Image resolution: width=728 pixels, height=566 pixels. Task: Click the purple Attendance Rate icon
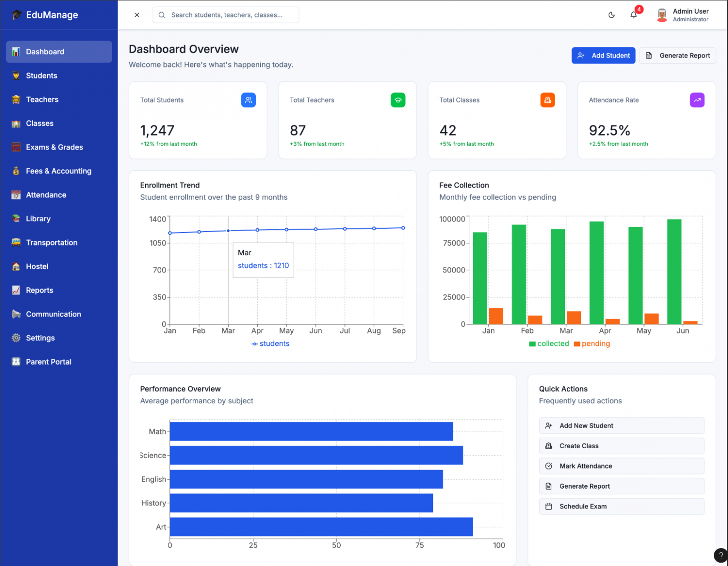(697, 100)
